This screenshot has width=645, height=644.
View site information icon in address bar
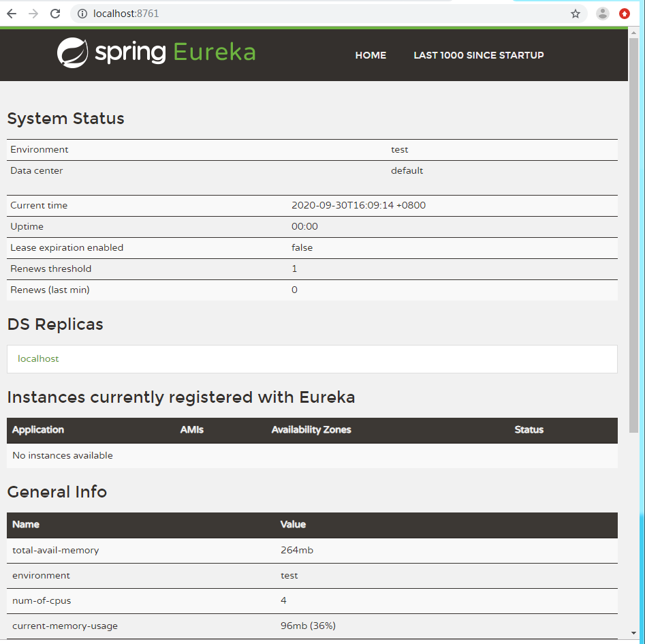point(82,14)
